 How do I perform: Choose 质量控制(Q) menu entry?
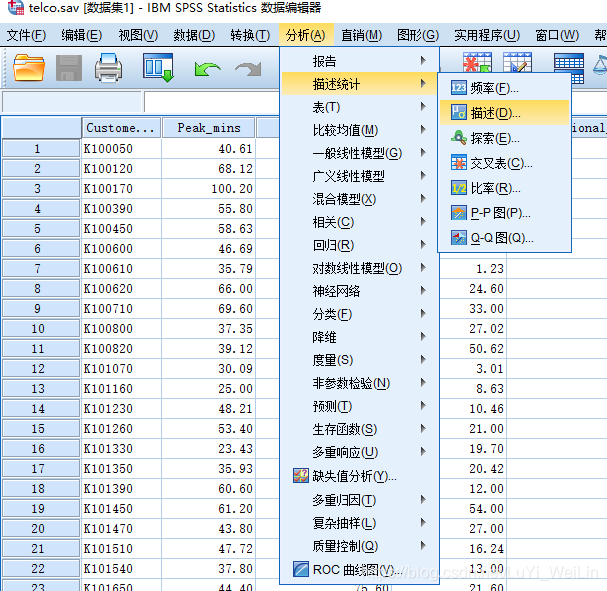360,546
